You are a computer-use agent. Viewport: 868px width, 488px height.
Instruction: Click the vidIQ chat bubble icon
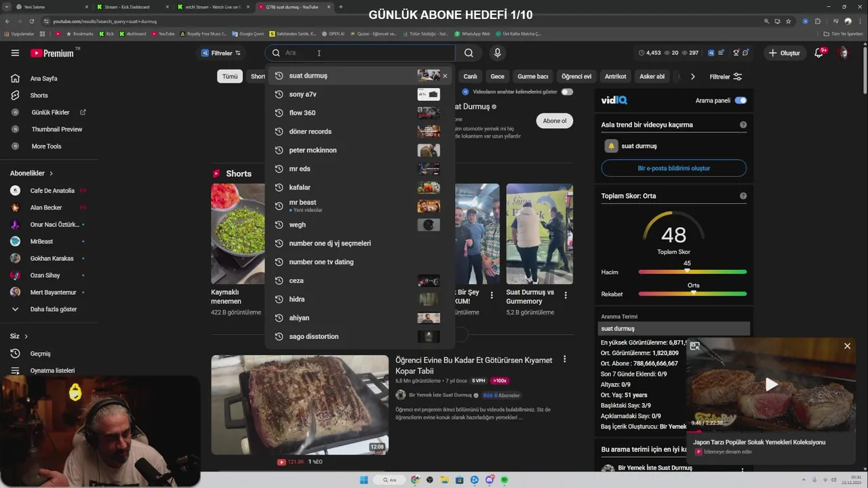click(x=746, y=53)
